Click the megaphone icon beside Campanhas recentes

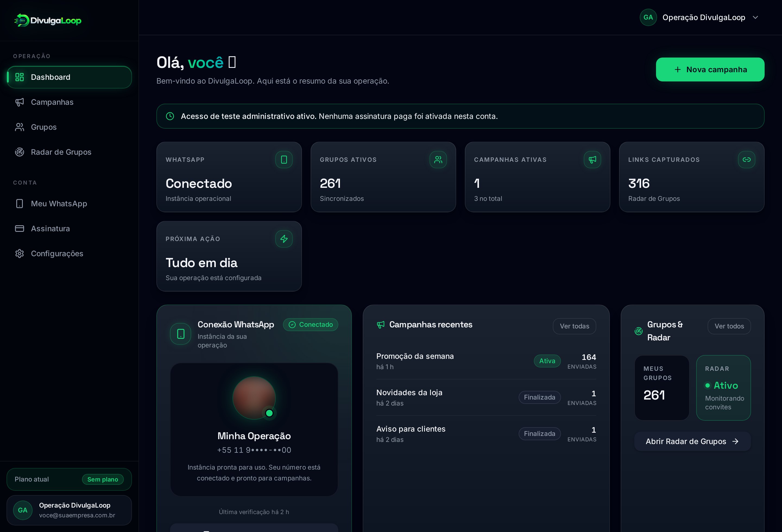[x=381, y=325]
